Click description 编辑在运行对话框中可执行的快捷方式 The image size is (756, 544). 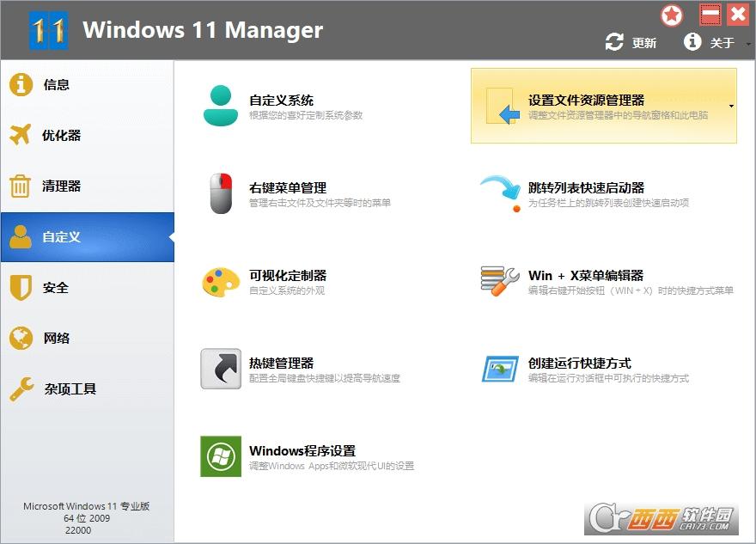coord(608,377)
